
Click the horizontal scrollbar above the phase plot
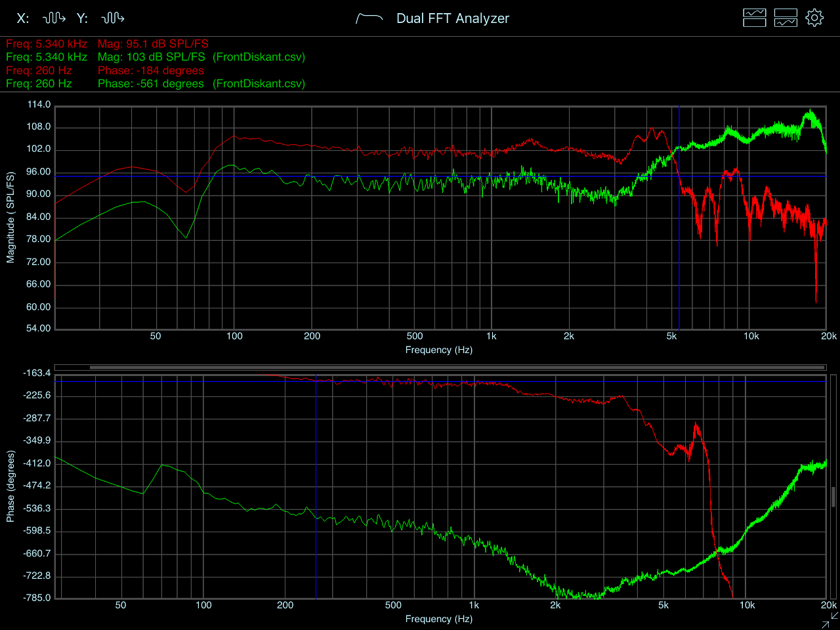457,367
